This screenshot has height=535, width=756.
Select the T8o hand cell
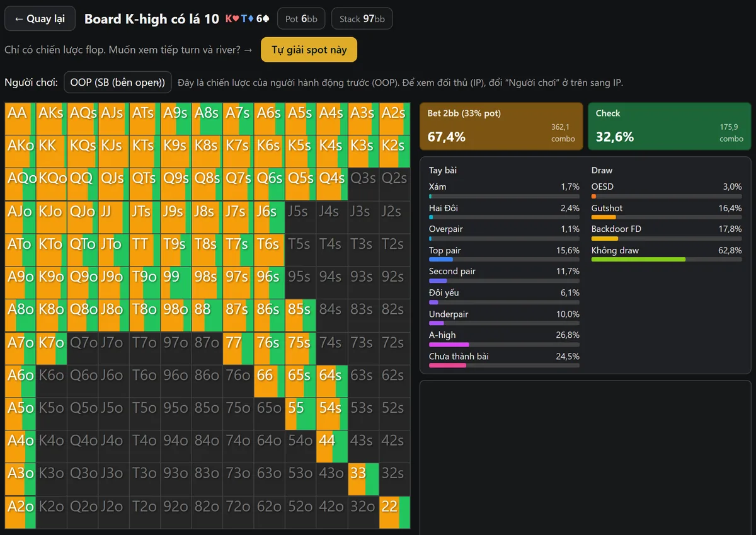click(145, 316)
